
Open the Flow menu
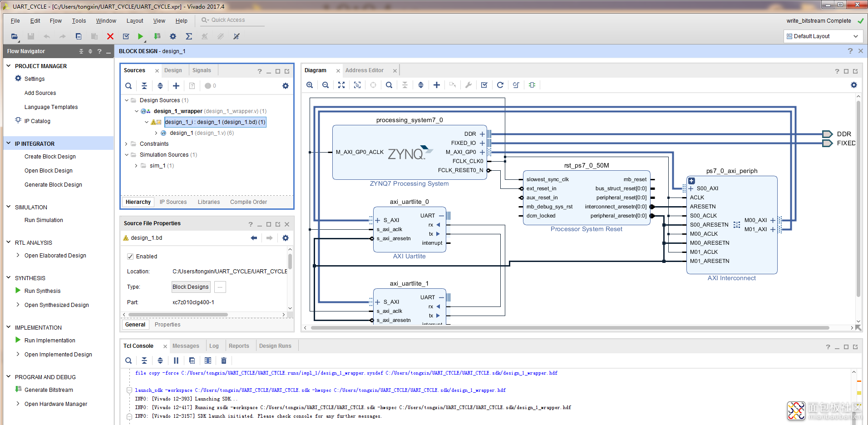(x=56, y=21)
